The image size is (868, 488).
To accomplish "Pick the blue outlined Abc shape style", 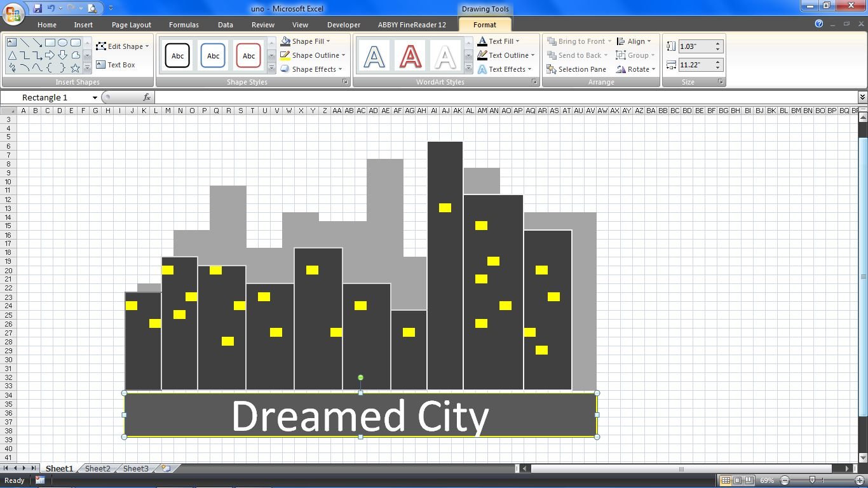I will [214, 56].
